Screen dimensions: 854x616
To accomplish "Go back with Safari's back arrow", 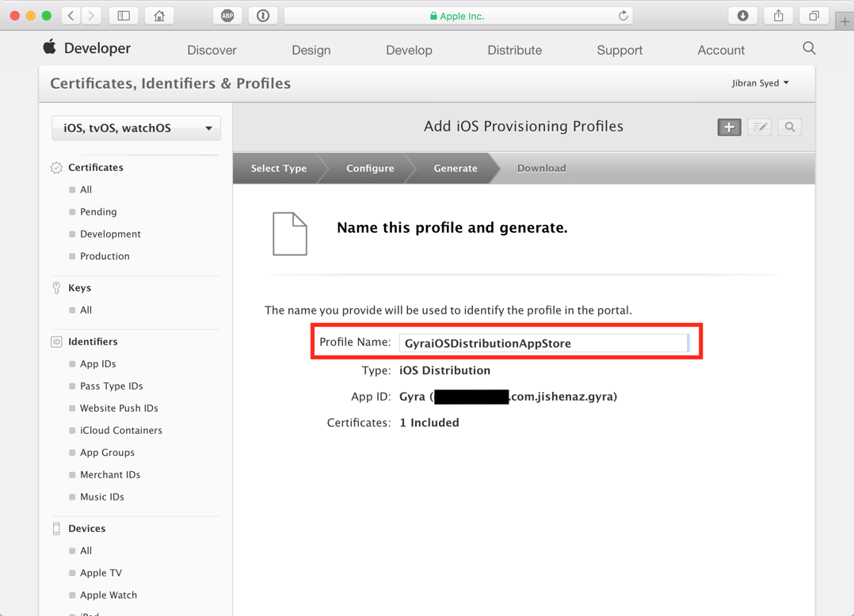I will (x=71, y=16).
